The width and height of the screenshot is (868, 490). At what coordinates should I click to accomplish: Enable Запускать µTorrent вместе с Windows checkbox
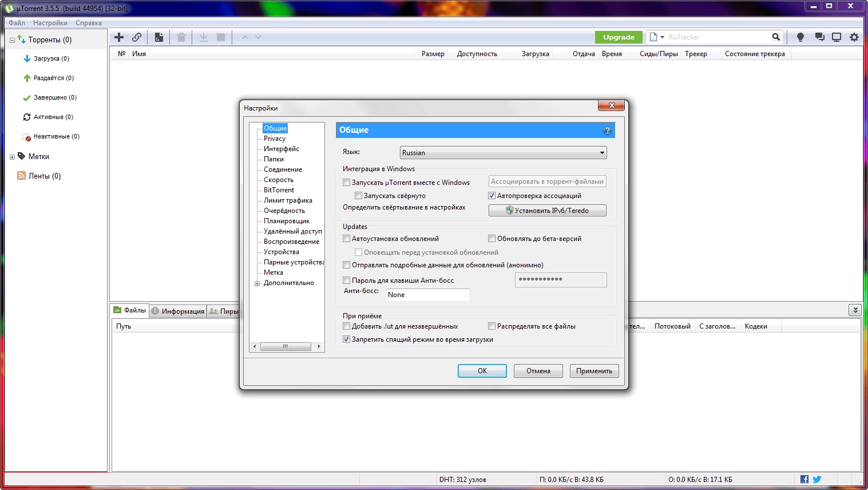coord(346,183)
